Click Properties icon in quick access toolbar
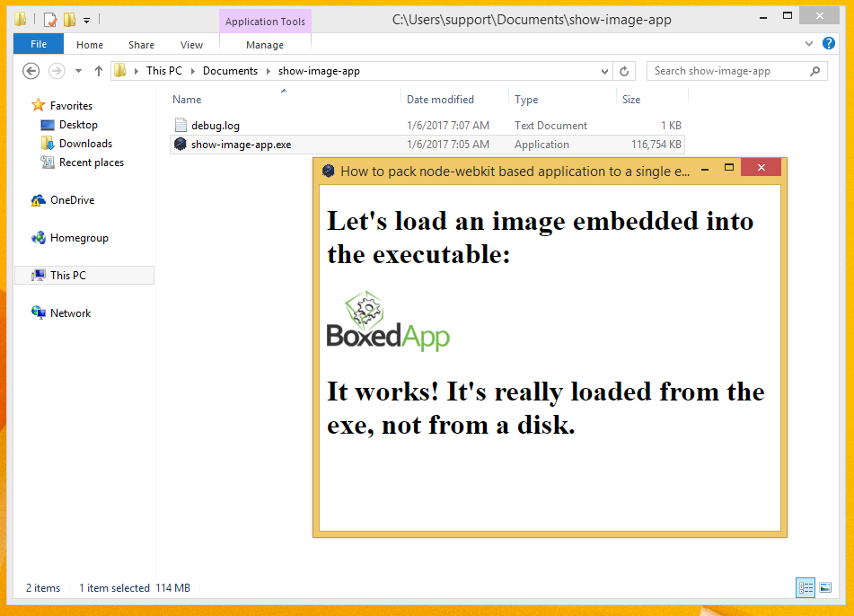 [x=50, y=20]
